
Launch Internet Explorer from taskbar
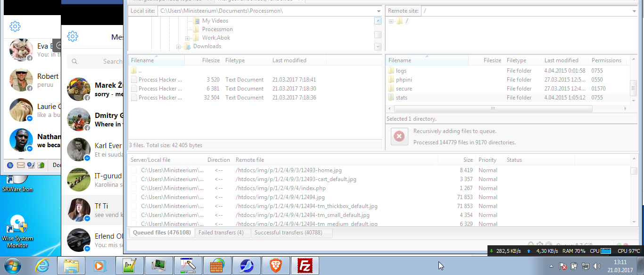coord(42,266)
